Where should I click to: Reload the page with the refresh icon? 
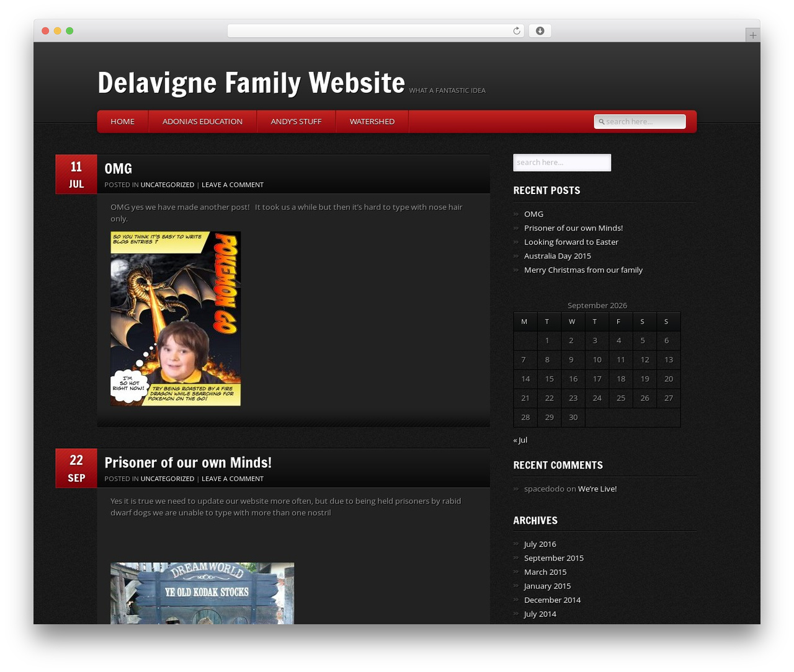(x=516, y=31)
